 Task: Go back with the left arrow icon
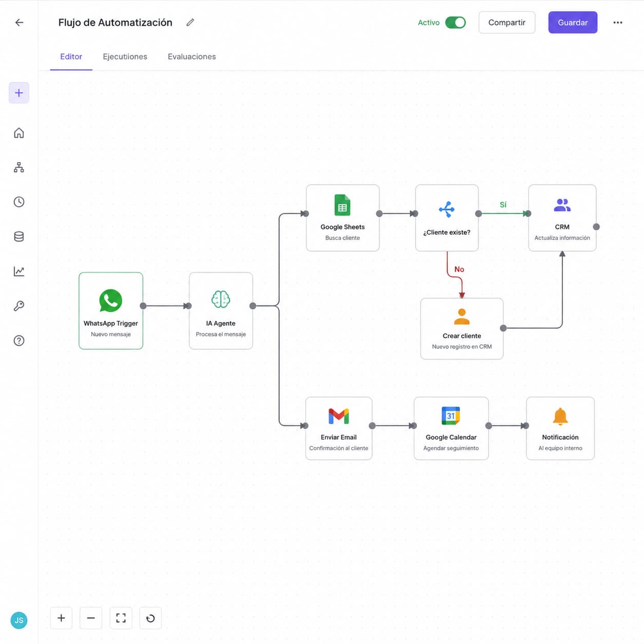coord(19,23)
